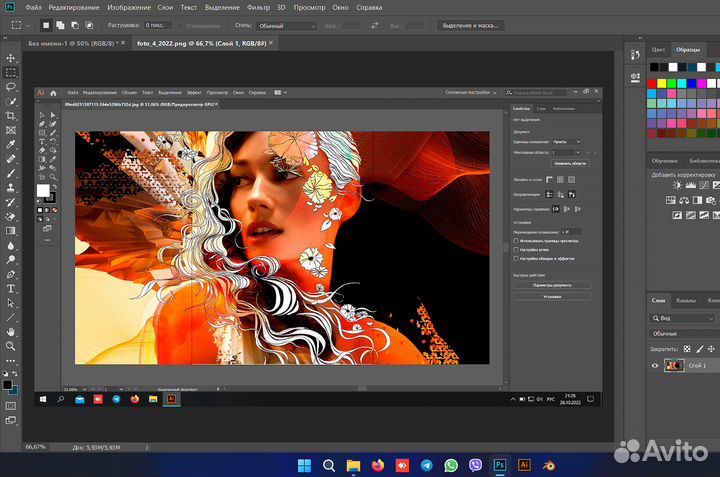The height and width of the screenshot is (477, 720).
Task: Open the Обычные blend mode dropdown
Action: click(x=686, y=332)
